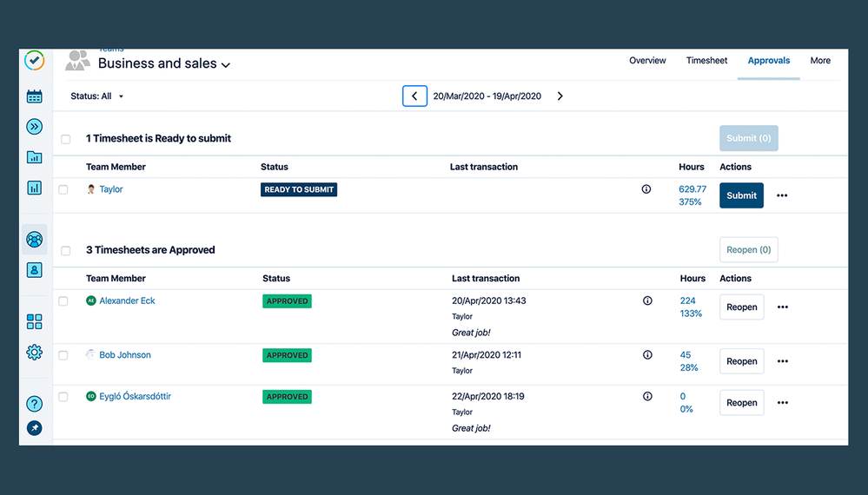Reopen Eygló Óskarsdóttir's timesheet
The image size is (868, 495).
coord(742,403)
